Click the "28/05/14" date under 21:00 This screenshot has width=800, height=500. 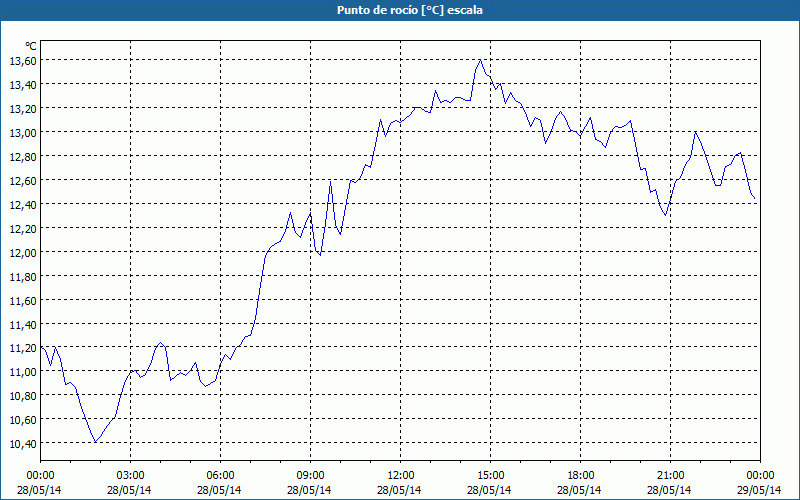(669, 490)
